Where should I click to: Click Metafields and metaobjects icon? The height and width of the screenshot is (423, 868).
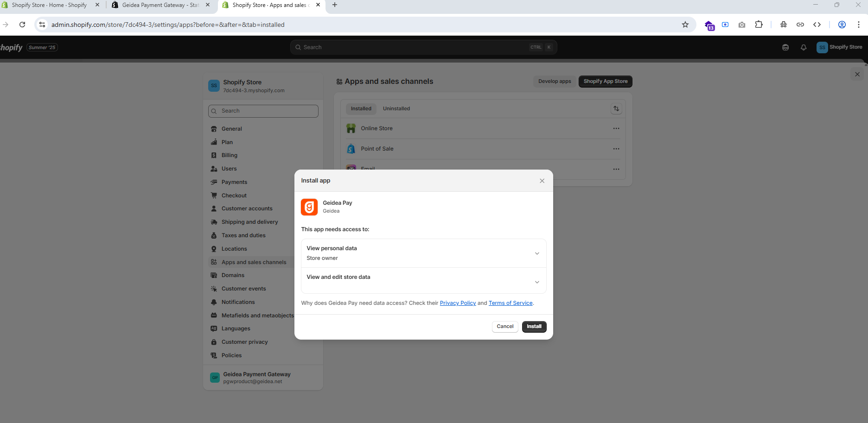[214, 316]
